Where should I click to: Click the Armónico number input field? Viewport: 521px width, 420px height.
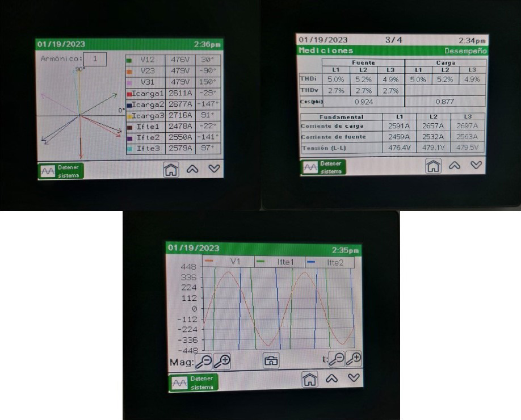(x=95, y=58)
